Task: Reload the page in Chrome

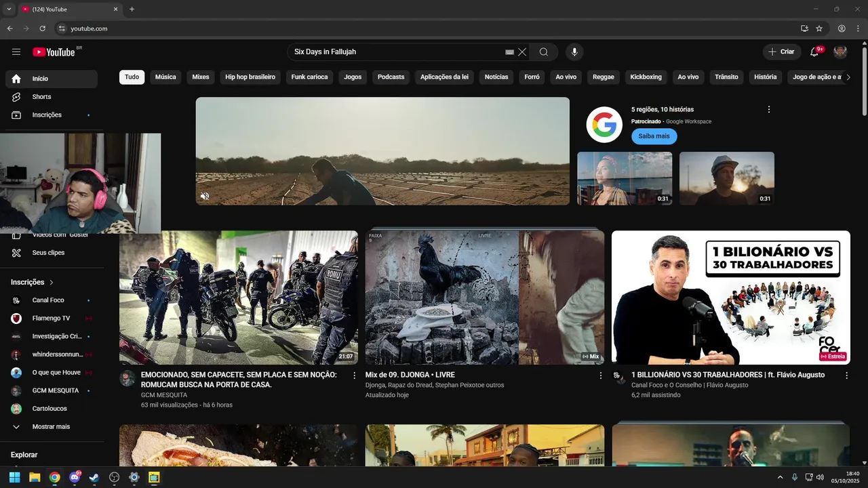Action: (x=42, y=28)
